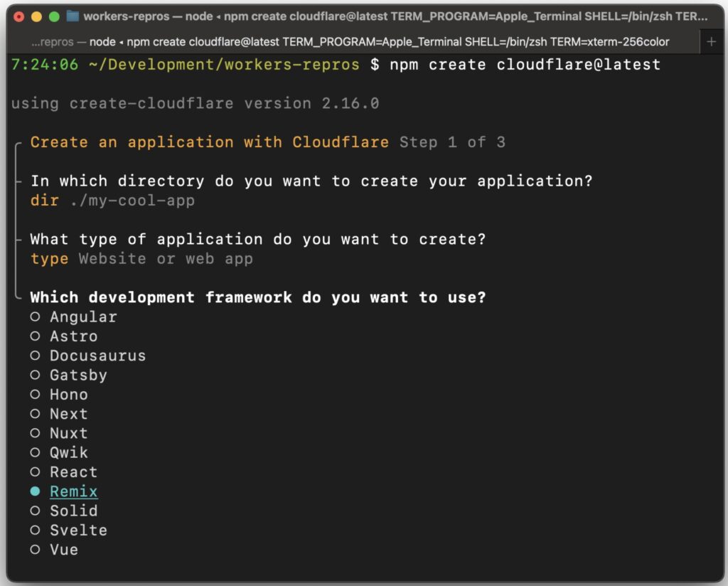728x586 pixels.
Task: Select the Svelte radio option
Action: pos(36,531)
